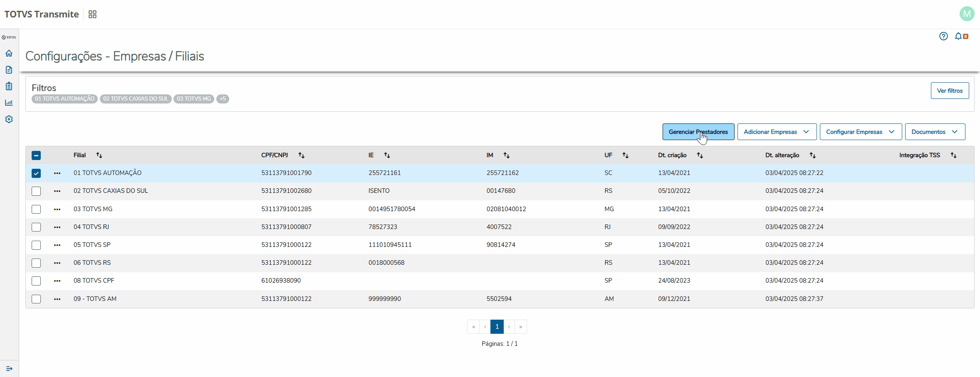Check the 04 TOTVS RJ row checkbox
Viewport: 980px width, 377px height.
coord(36,227)
